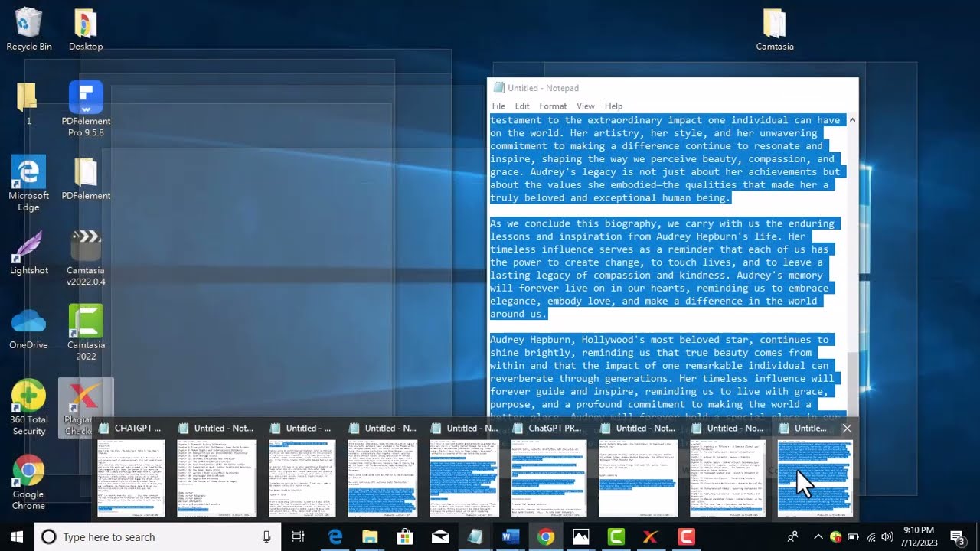This screenshot has width=980, height=551.
Task: Open Microsoft Edge desktop shortcut
Action: point(28,183)
